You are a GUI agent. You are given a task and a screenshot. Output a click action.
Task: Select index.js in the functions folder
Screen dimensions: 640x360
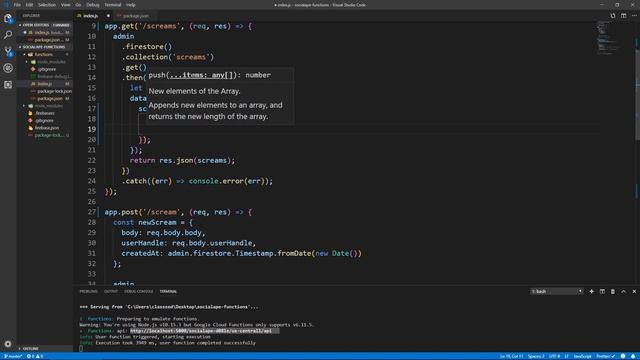tap(45, 84)
